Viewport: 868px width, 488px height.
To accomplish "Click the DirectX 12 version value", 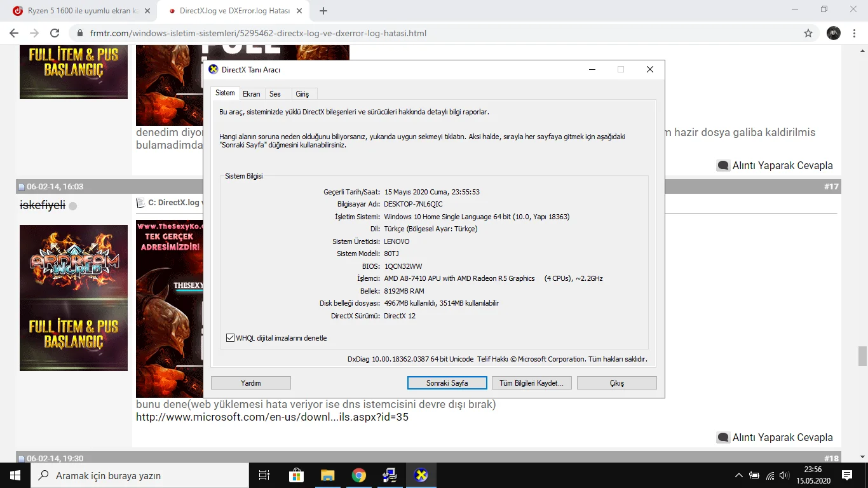I will pos(400,316).
